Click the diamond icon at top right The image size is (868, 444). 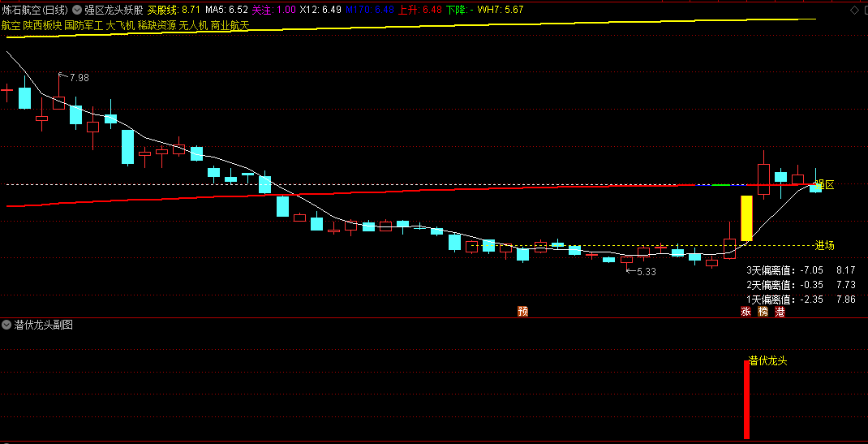tap(853, 10)
